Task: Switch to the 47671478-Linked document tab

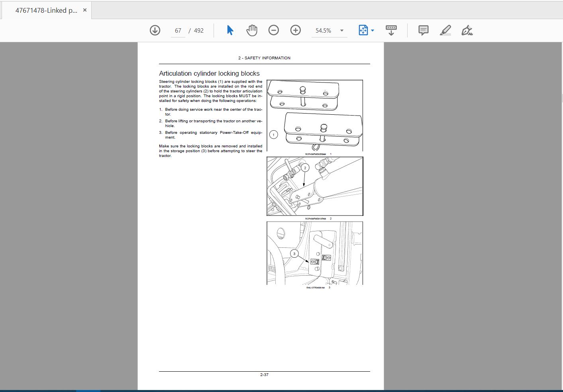Action: tap(46, 10)
